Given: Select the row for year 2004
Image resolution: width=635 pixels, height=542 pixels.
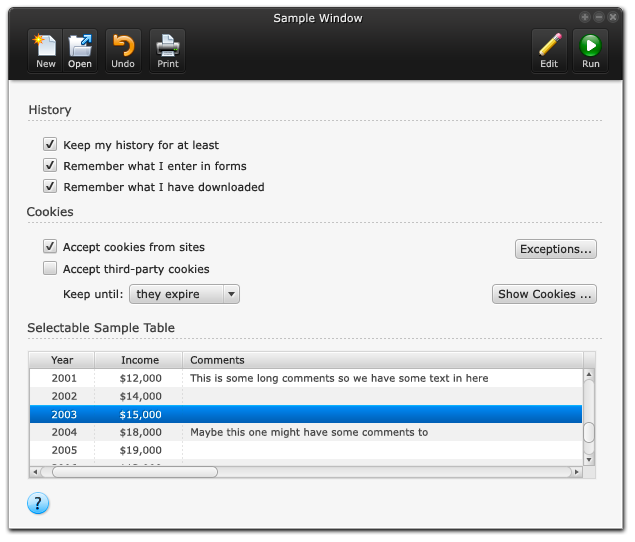Looking at the screenshot, I should [306, 432].
